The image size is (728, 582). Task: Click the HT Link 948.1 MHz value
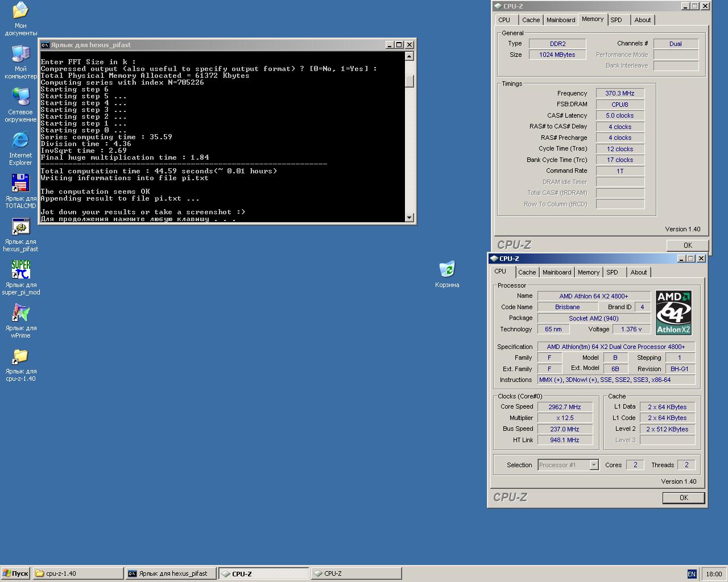[565, 440]
